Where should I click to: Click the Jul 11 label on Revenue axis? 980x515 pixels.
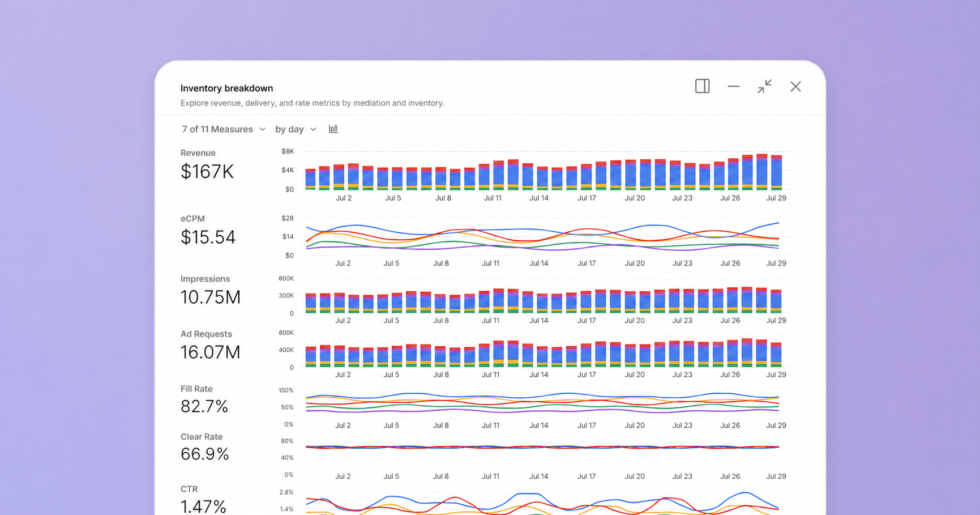(x=492, y=198)
